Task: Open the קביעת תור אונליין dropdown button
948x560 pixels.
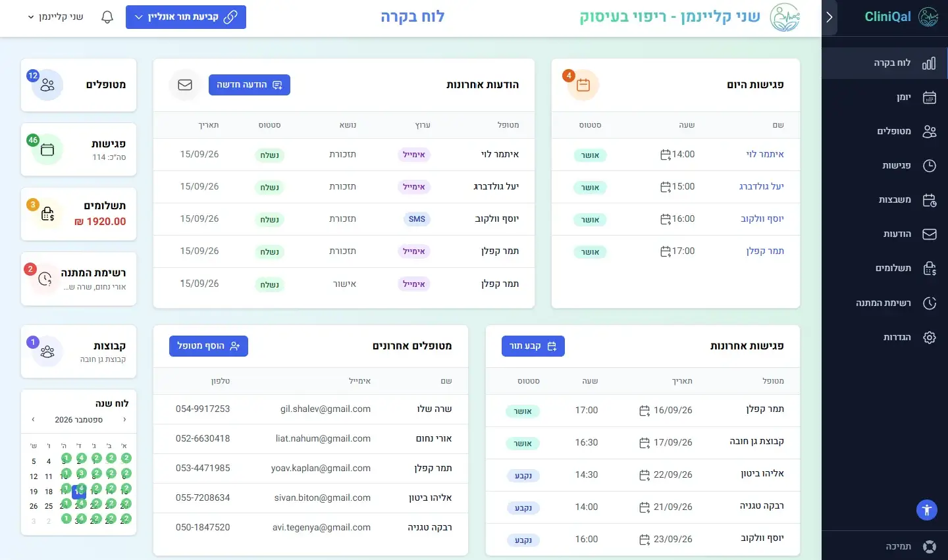Action: tap(186, 17)
